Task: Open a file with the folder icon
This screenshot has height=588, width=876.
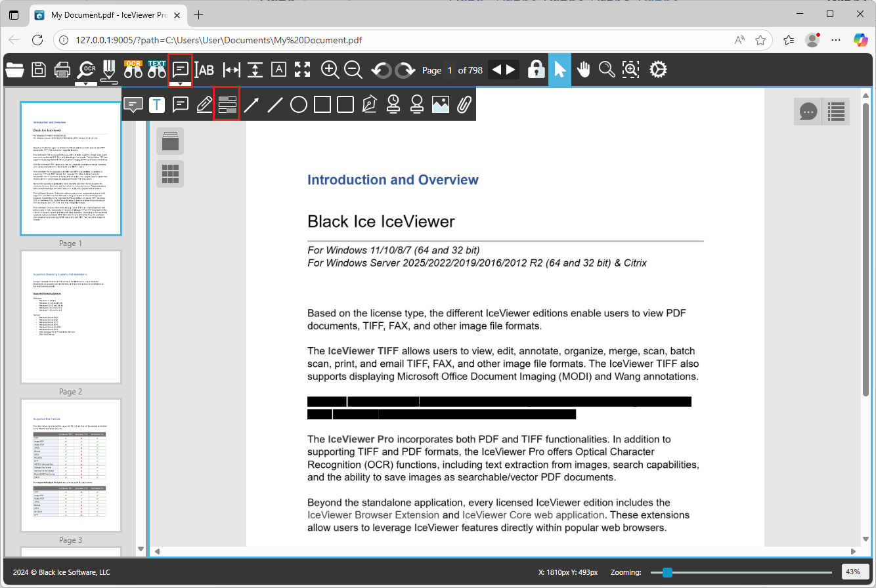Action: 14,70
